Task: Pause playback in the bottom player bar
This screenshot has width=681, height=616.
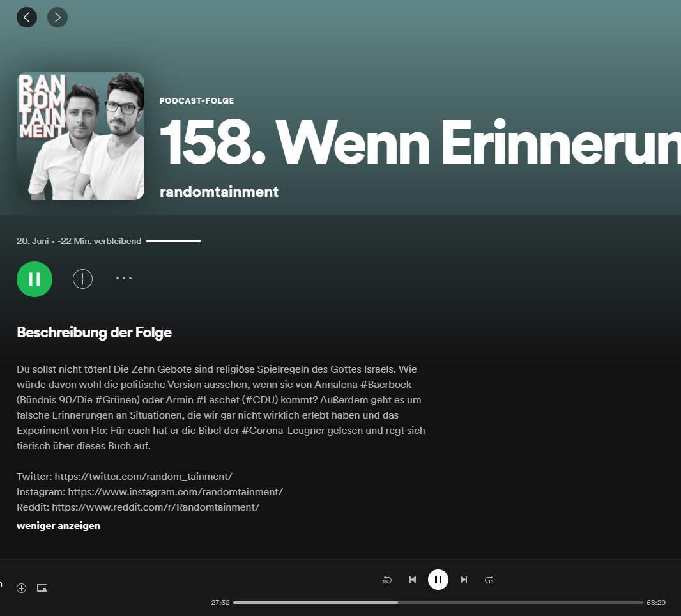Action: coord(438,580)
